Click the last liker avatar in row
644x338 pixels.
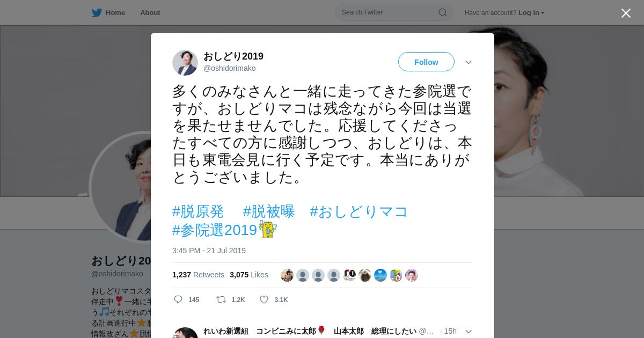412,275
